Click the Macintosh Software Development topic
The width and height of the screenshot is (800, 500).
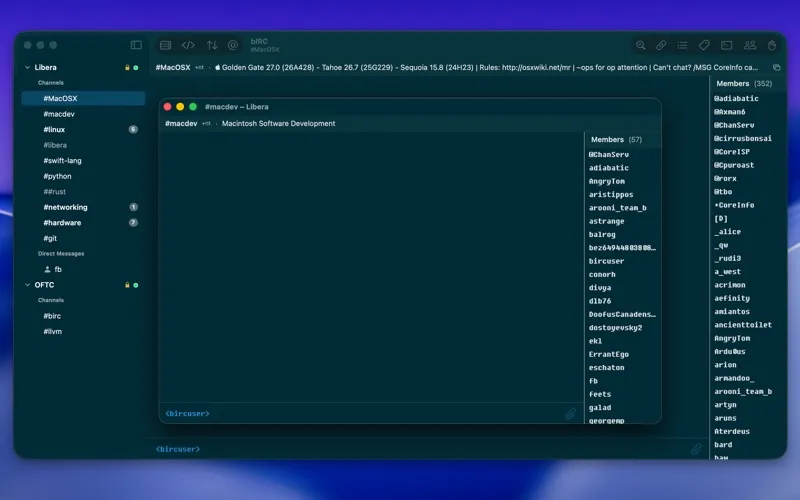(279, 123)
